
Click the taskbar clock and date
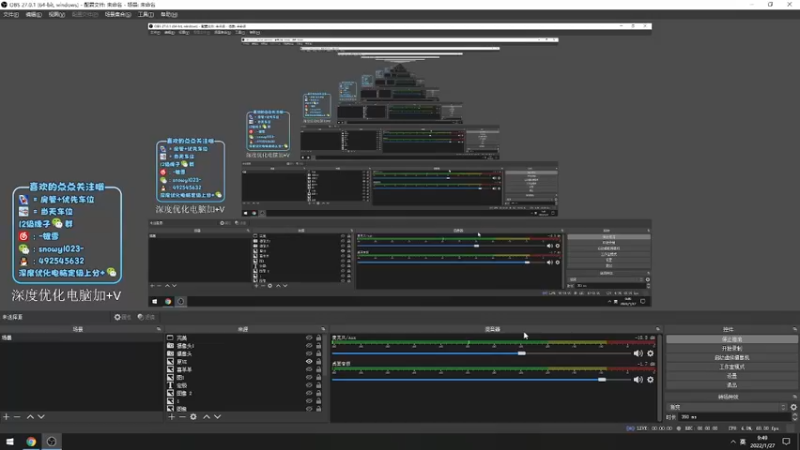point(762,442)
